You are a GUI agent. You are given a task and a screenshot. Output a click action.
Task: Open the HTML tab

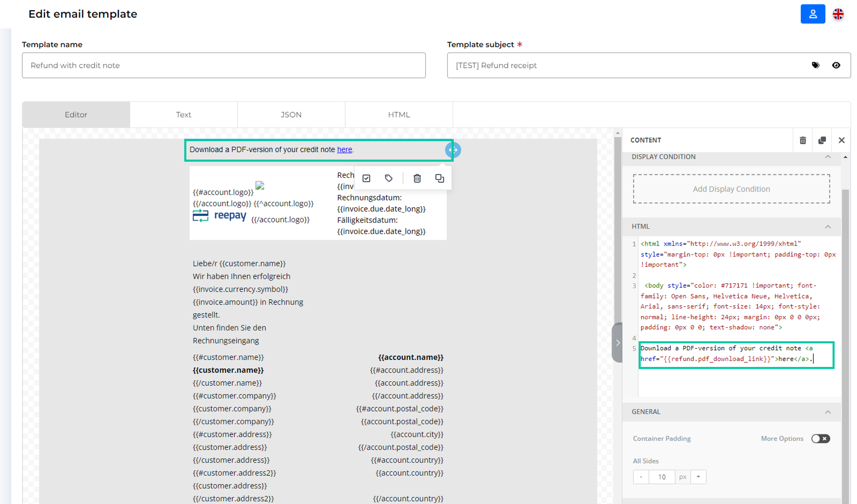point(399,115)
